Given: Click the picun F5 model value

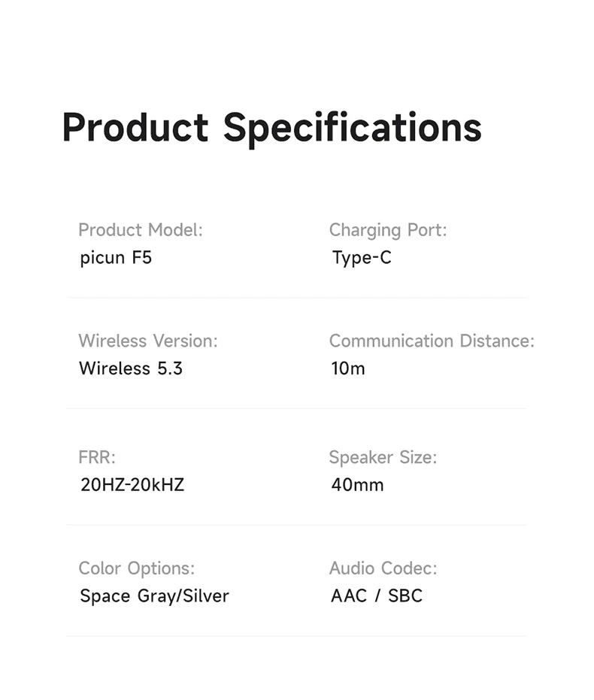Looking at the screenshot, I should point(116,259).
